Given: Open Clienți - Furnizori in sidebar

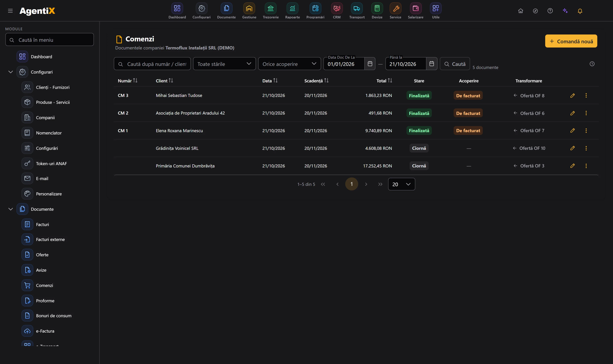Looking at the screenshot, I should click(52, 87).
